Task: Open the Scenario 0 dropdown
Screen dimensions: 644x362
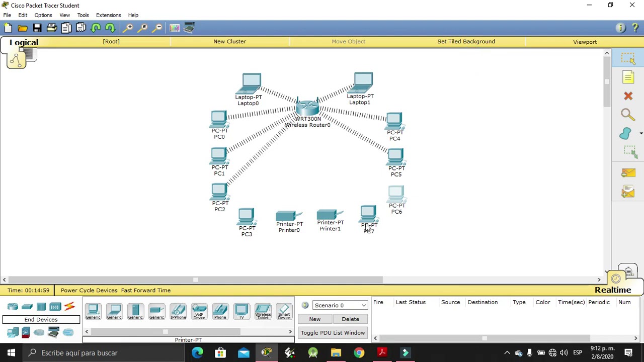Action: coord(340,305)
